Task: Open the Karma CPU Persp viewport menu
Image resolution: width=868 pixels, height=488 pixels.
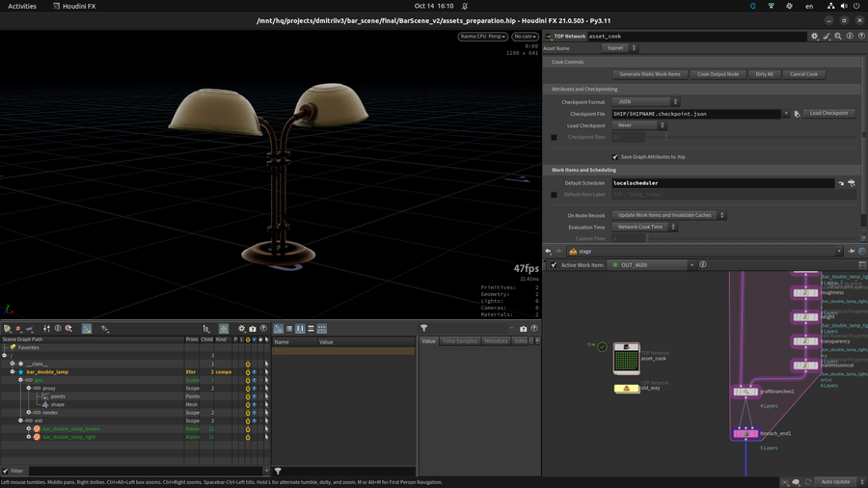Action: click(x=482, y=37)
